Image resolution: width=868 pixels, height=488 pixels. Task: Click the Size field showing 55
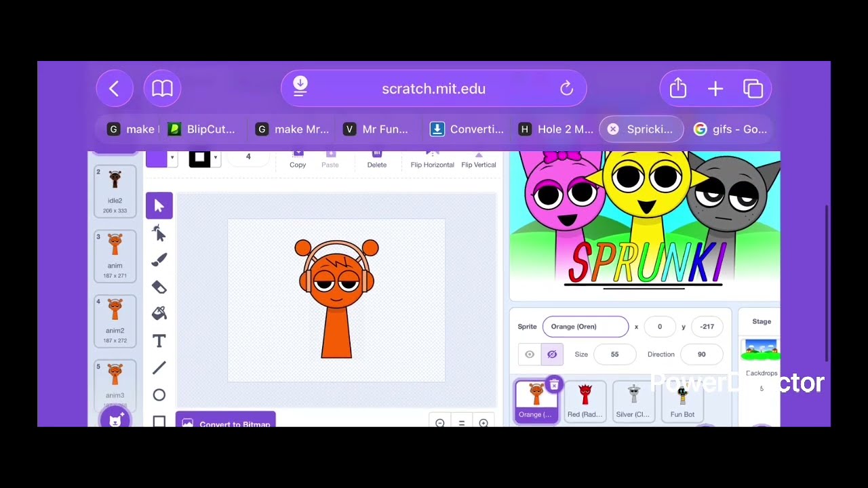pos(614,354)
